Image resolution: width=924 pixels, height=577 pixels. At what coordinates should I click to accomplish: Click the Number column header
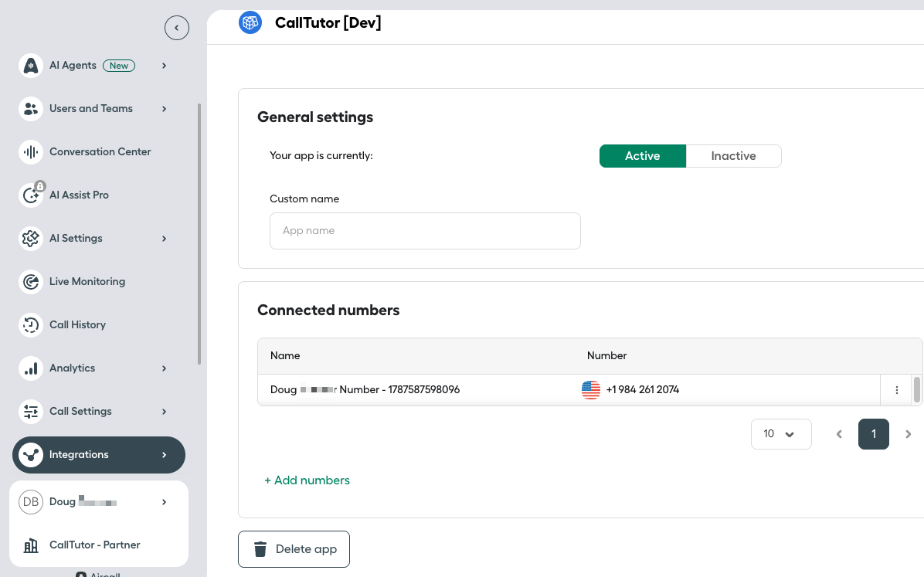pyautogui.click(x=606, y=356)
